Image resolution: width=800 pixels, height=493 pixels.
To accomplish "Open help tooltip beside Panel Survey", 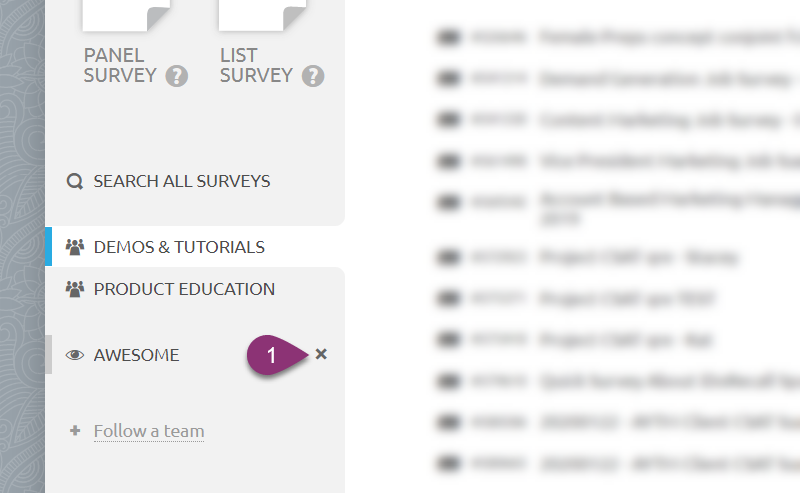I will (177, 76).
